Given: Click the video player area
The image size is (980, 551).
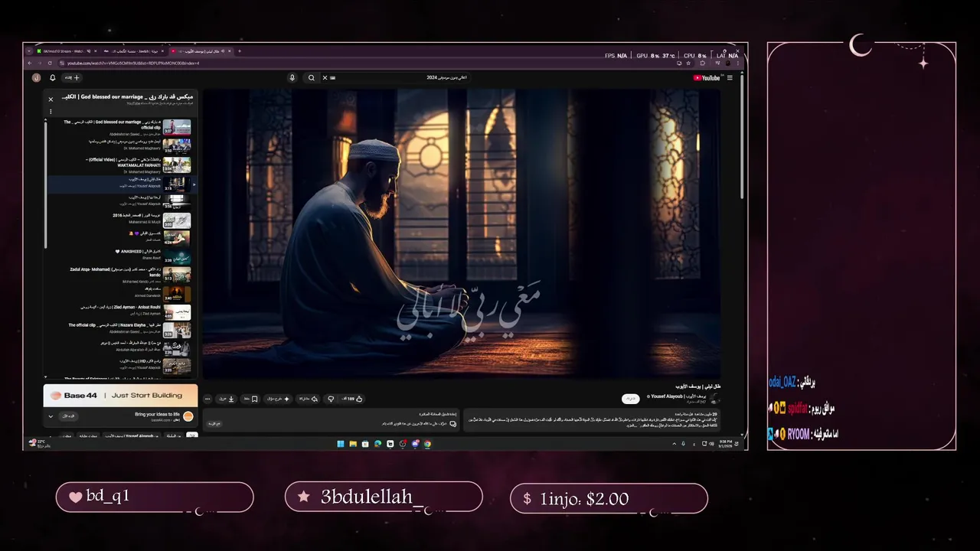Looking at the screenshot, I should [461, 233].
